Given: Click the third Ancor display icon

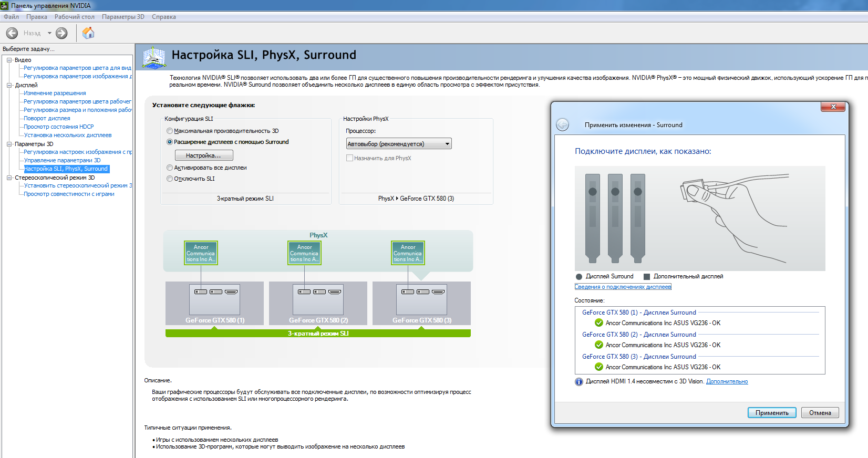Looking at the screenshot, I should (x=408, y=253).
